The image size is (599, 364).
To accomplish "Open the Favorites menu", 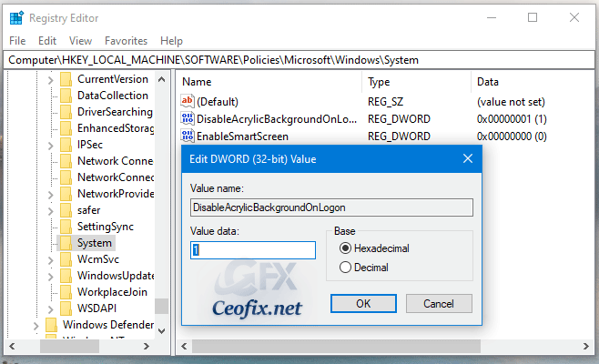I will point(126,41).
